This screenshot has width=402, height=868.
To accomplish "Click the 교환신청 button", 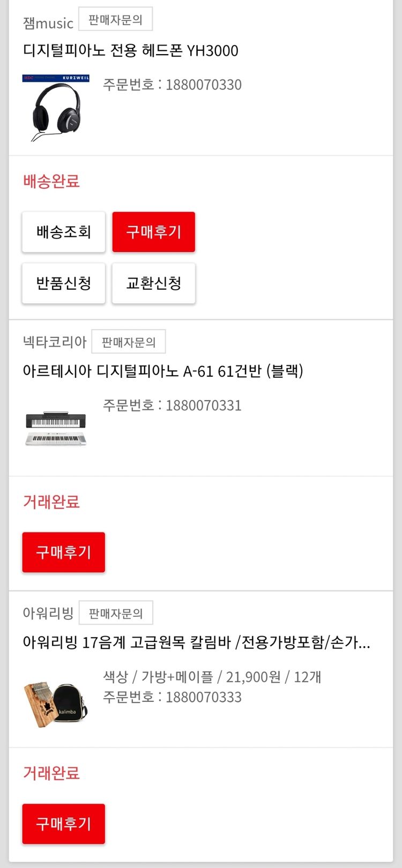I will [x=153, y=283].
